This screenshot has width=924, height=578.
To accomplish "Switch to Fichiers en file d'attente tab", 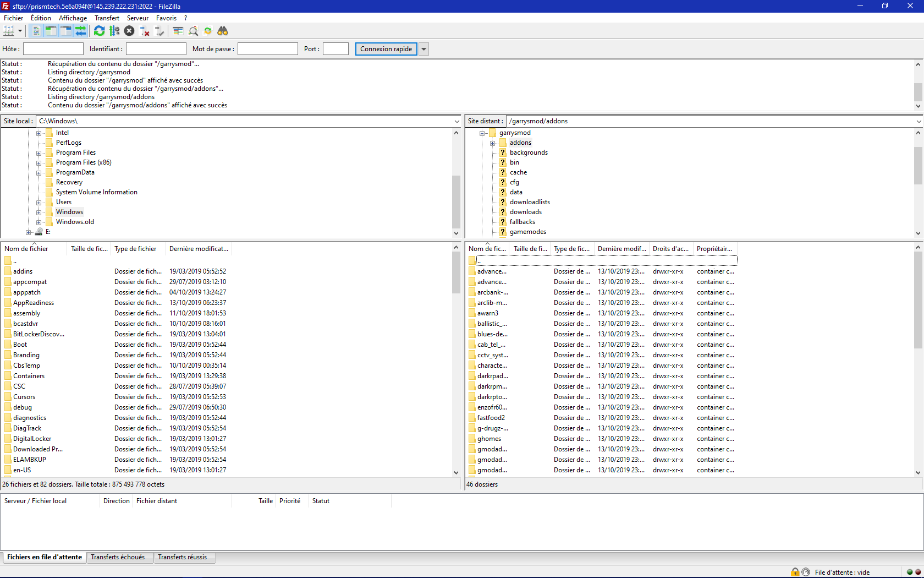I will 45,557.
